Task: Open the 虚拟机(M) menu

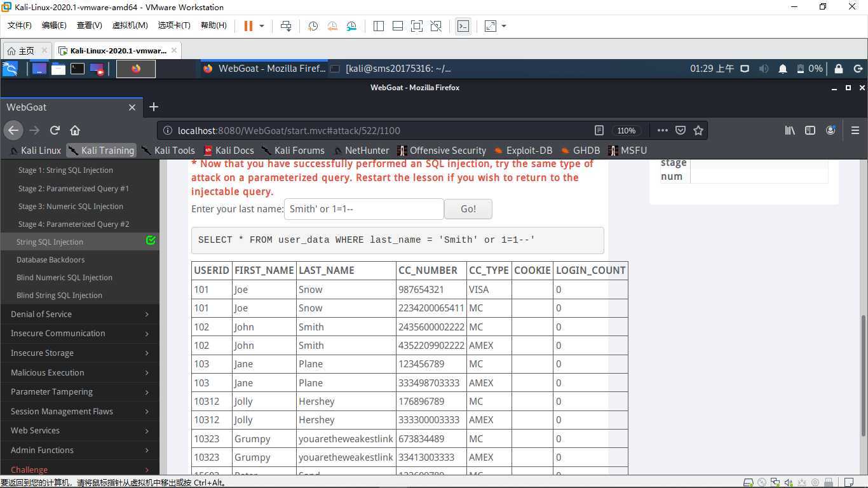Action: (x=130, y=25)
